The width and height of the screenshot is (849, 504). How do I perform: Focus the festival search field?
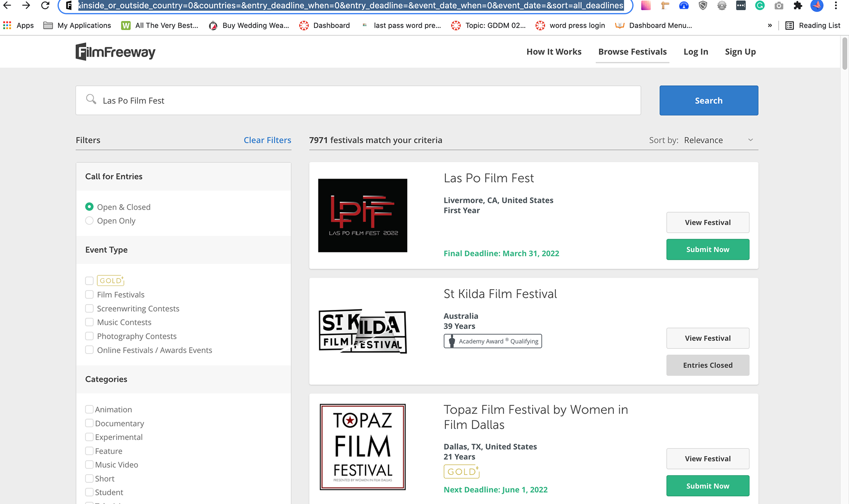[358, 100]
